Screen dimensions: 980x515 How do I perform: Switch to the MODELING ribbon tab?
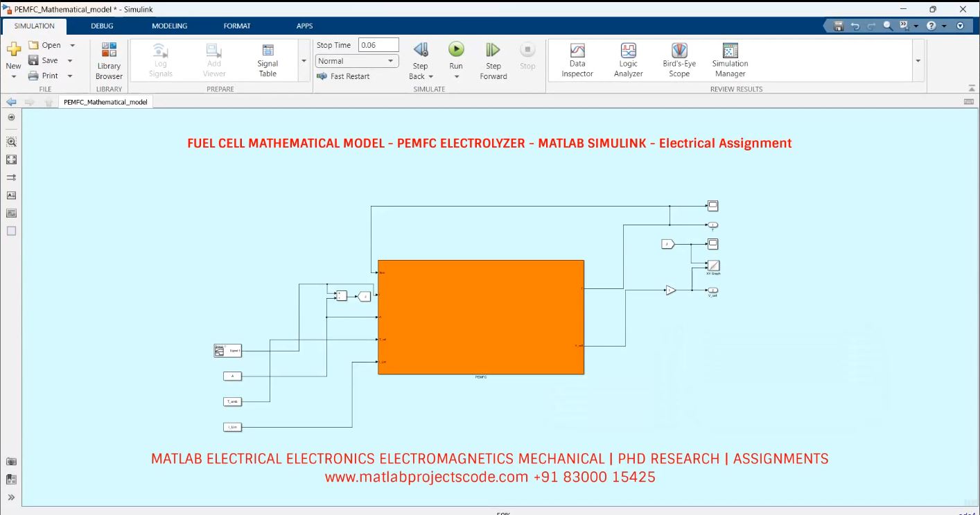click(168, 26)
